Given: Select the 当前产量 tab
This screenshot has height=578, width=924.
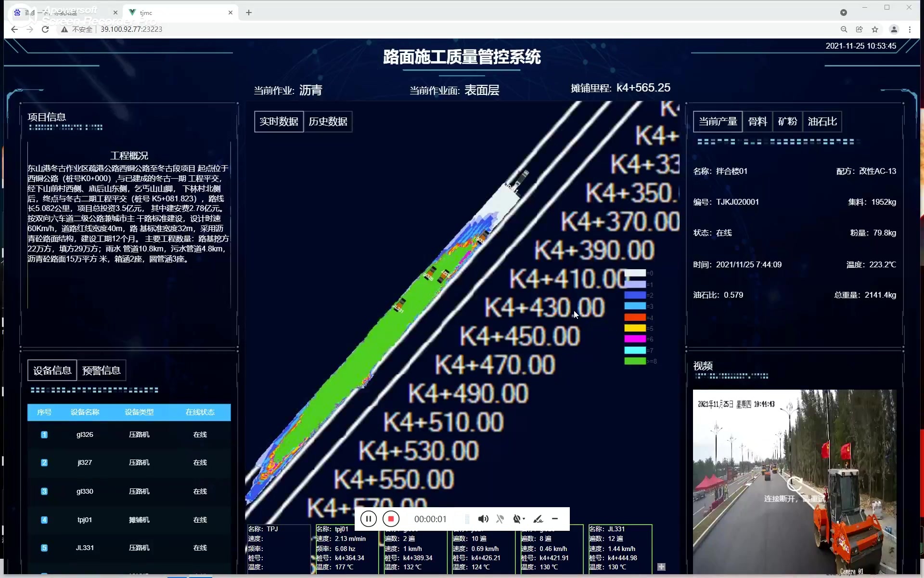Looking at the screenshot, I should 718,121.
